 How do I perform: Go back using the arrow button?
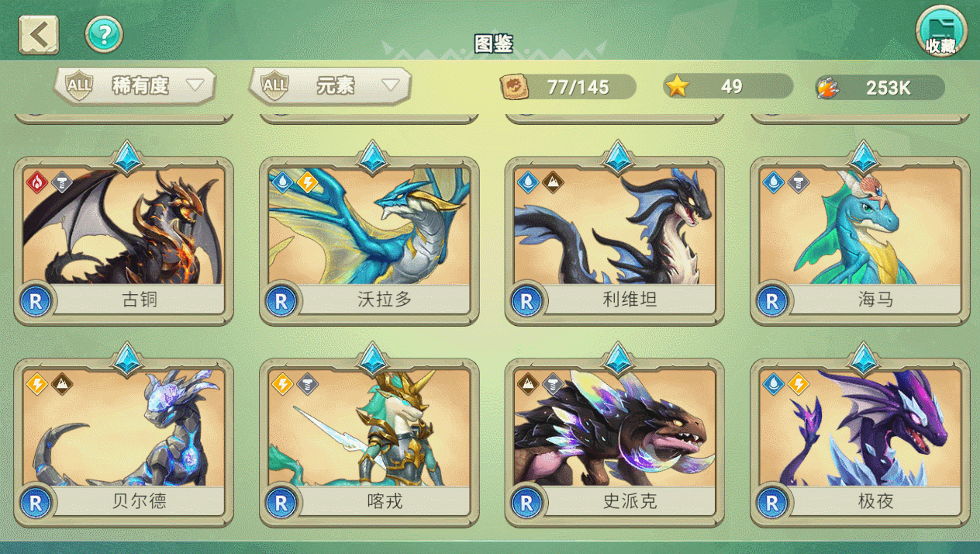pyautogui.click(x=39, y=35)
